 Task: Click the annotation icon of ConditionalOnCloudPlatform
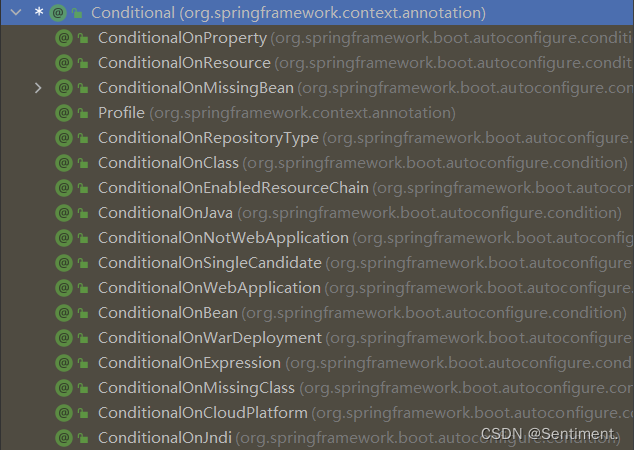(64, 413)
